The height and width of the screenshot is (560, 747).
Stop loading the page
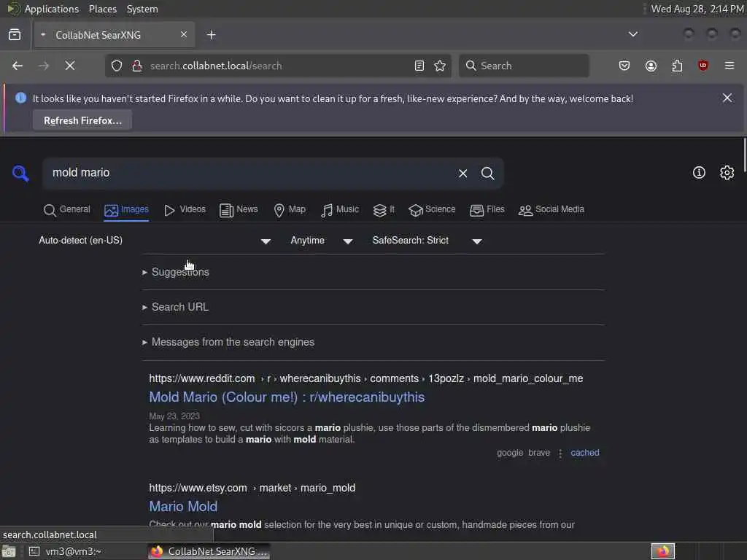point(70,66)
